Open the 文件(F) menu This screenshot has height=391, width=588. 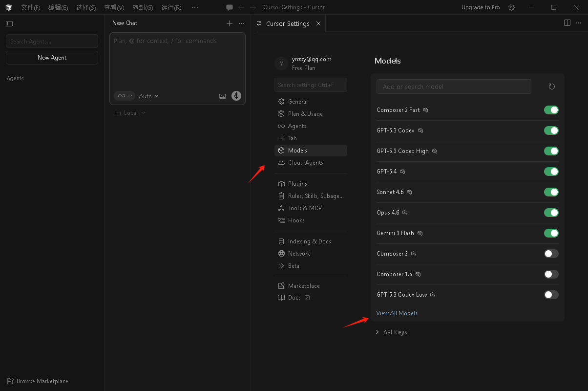point(30,7)
